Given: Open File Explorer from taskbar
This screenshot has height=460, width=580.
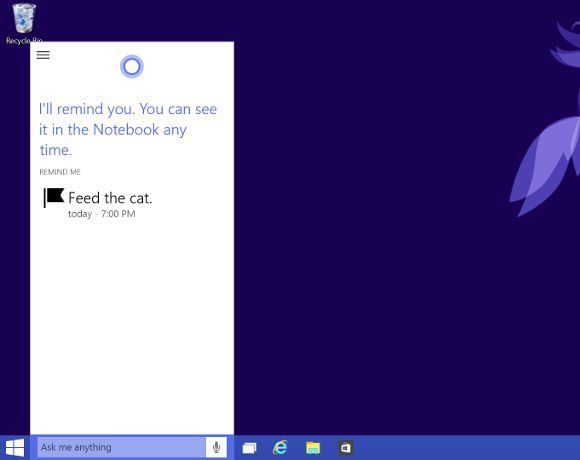Looking at the screenshot, I should [x=313, y=447].
